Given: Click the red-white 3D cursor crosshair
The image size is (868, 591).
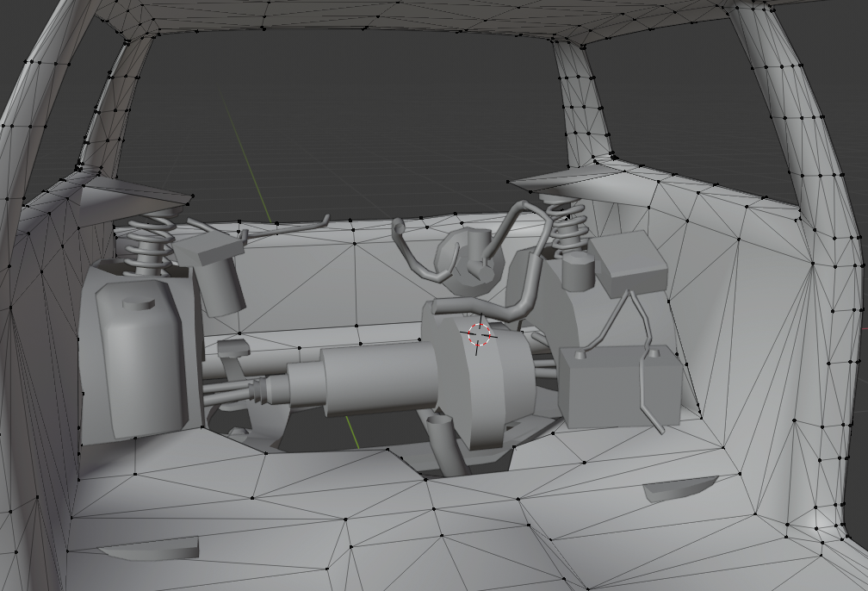Looking at the screenshot, I should (x=480, y=334).
